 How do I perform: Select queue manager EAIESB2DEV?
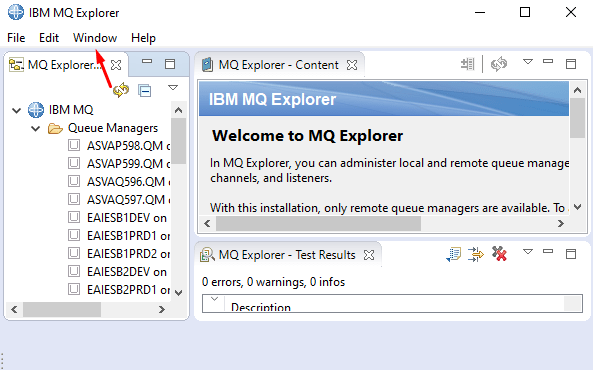127,272
